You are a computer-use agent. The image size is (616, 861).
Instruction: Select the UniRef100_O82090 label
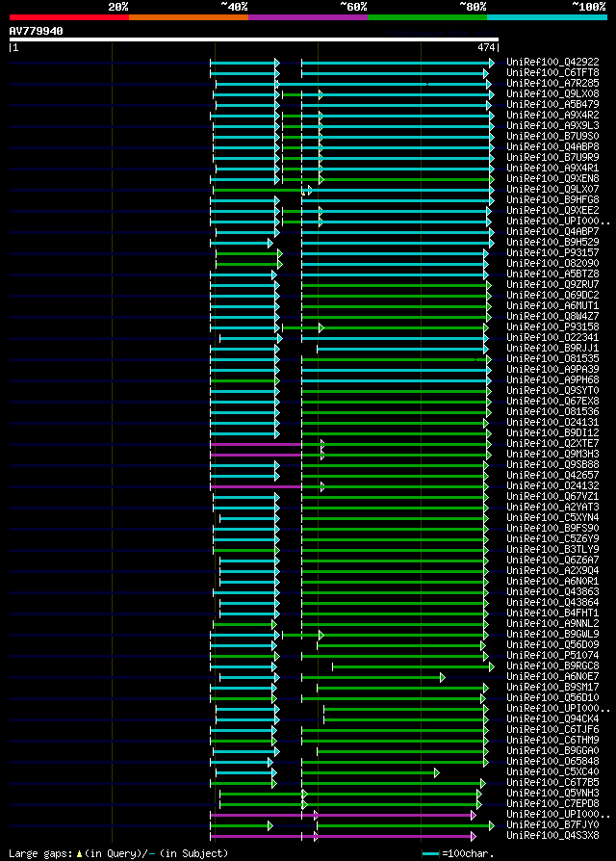point(552,264)
